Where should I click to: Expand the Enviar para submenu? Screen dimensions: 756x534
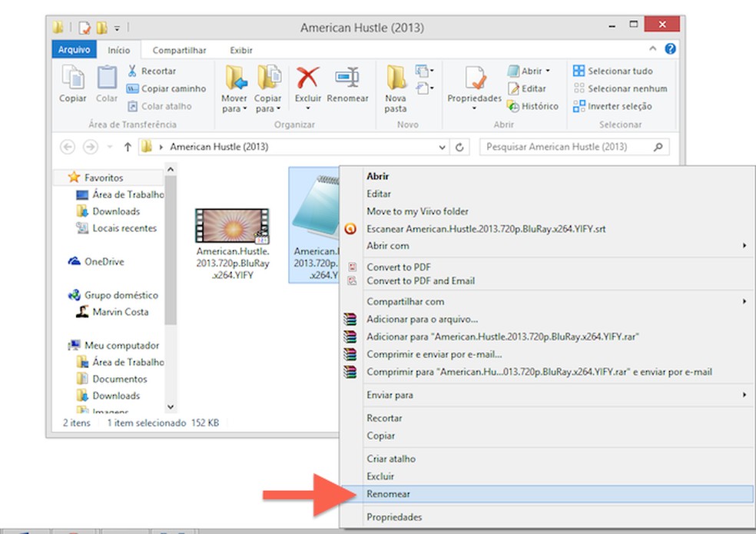coord(547,395)
